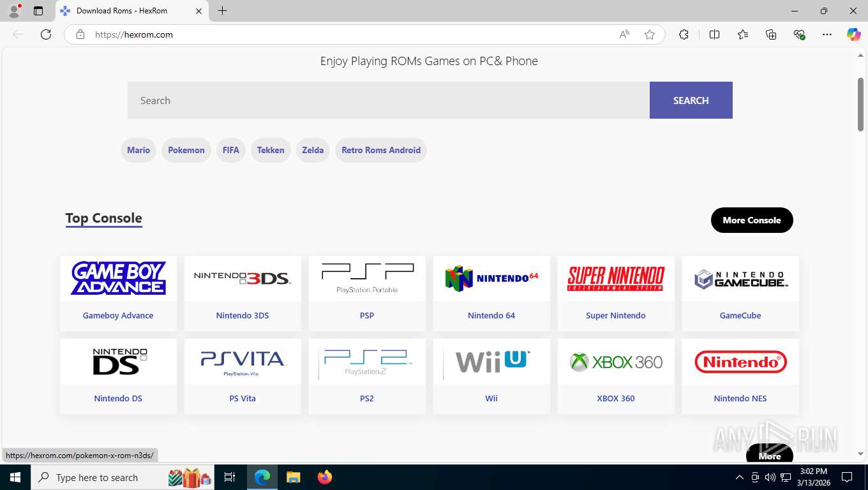The width and height of the screenshot is (868, 490).
Task: Click the address bar URL hexrom.com
Action: coord(134,34)
